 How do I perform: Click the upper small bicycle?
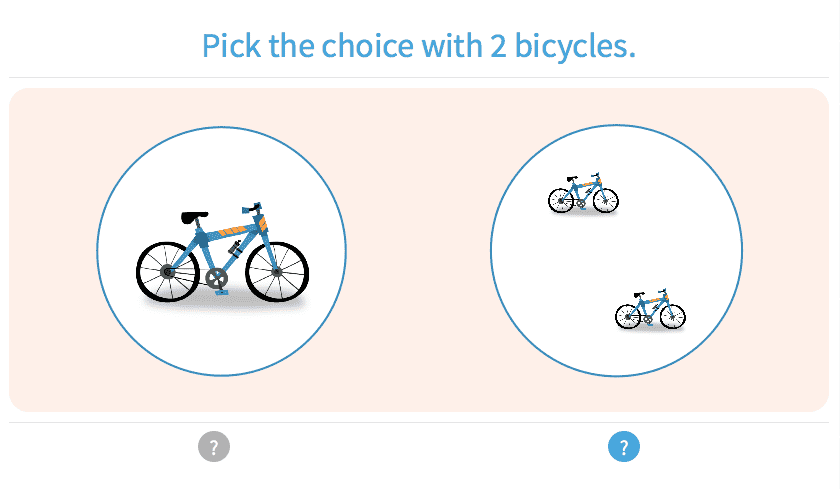point(583,194)
